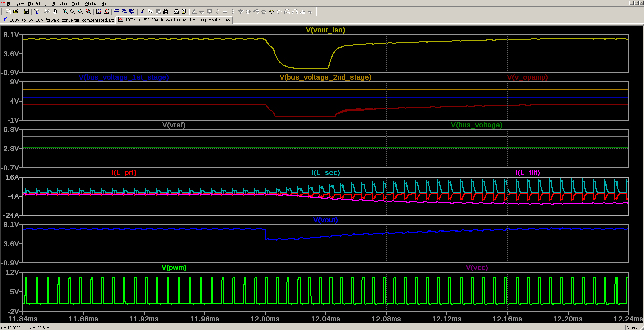This screenshot has height=330, width=644.
Task: Click the wavy-lines plot traces icon
Action: (99, 12)
